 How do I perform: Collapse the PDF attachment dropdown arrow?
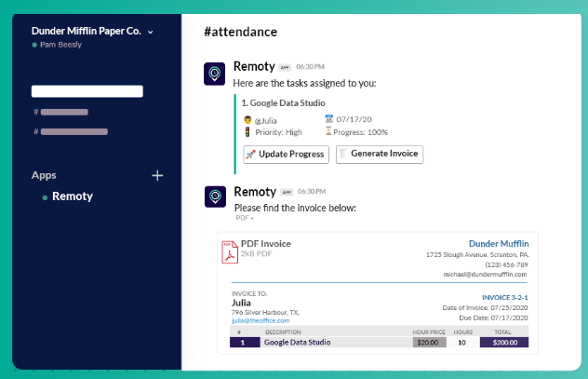[252, 219]
